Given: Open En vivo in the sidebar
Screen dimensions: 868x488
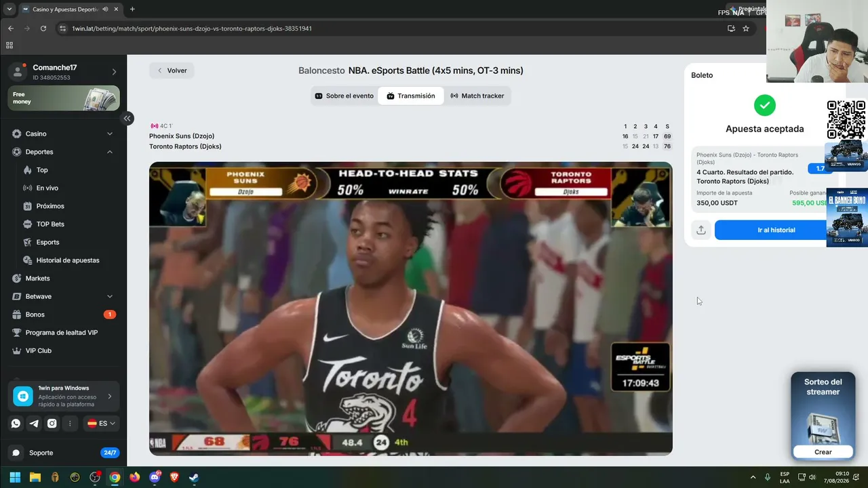Looking at the screenshot, I should [x=47, y=188].
